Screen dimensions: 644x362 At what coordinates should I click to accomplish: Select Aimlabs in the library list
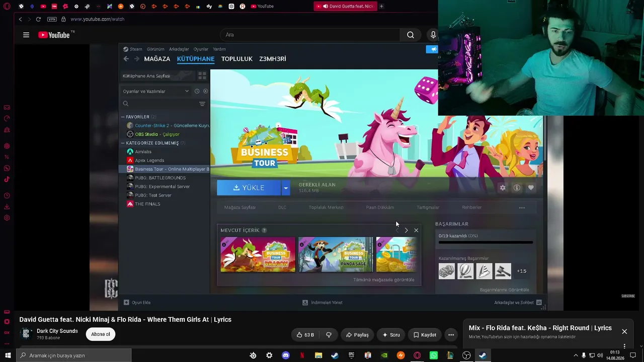[x=165, y=152]
